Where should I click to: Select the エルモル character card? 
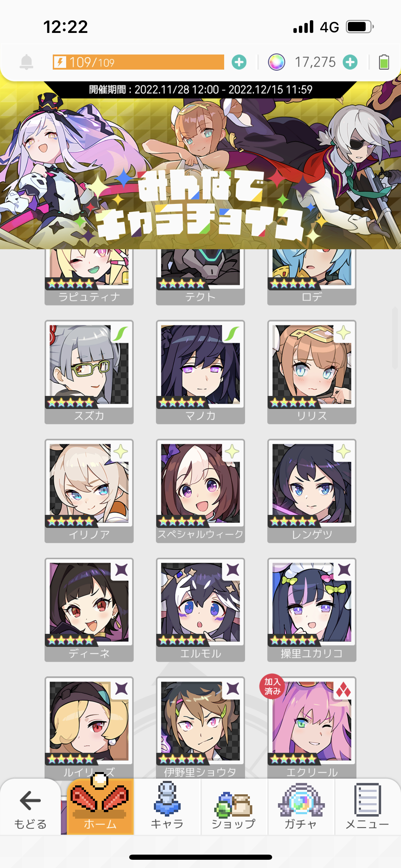200,610
